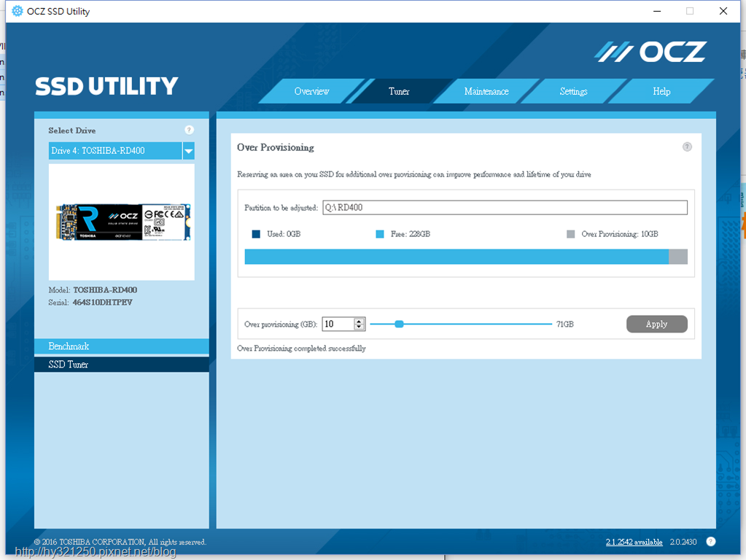Select SSD Tuner in the sidebar

tap(122, 365)
